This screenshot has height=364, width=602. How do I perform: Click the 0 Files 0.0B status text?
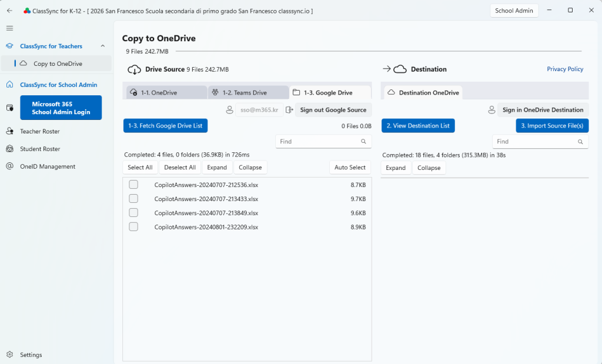pyautogui.click(x=356, y=126)
